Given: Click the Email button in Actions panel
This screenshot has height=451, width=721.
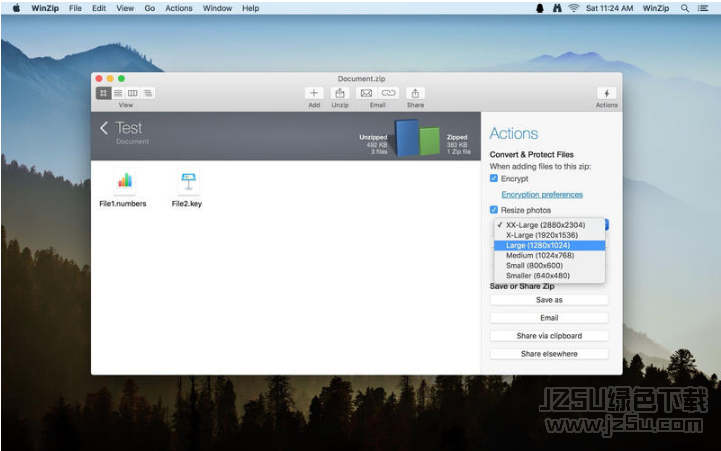Looking at the screenshot, I should point(549,318).
